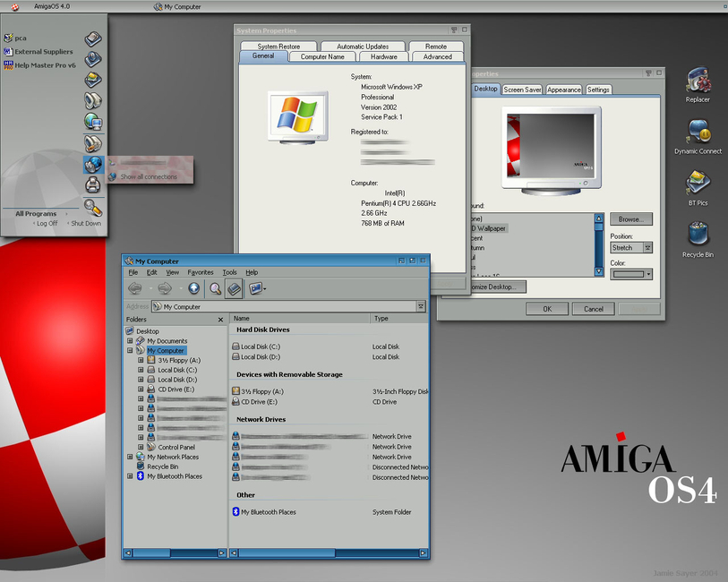
Task: Click the Forward arrow in My Computer toolbar
Action: (x=165, y=288)
